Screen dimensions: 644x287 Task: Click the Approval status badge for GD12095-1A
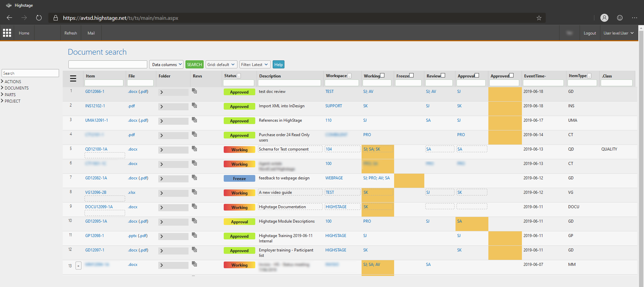(239, 222)
